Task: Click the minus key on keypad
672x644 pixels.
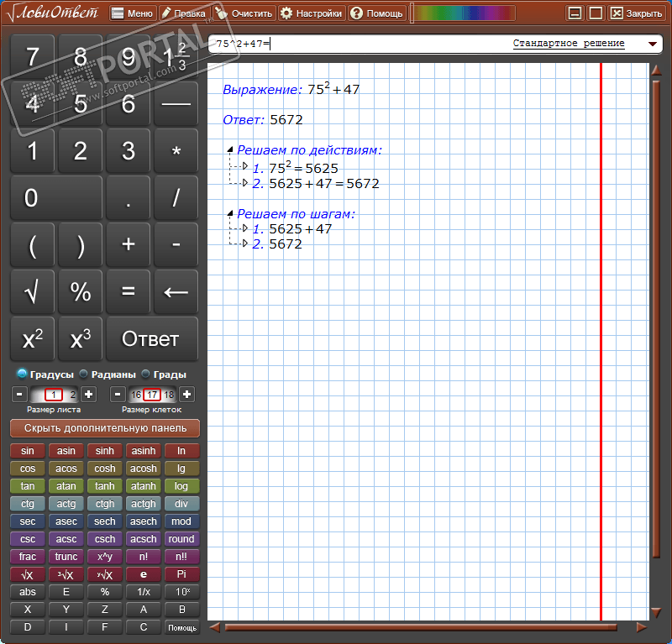Action: click(x=176, y=244)
